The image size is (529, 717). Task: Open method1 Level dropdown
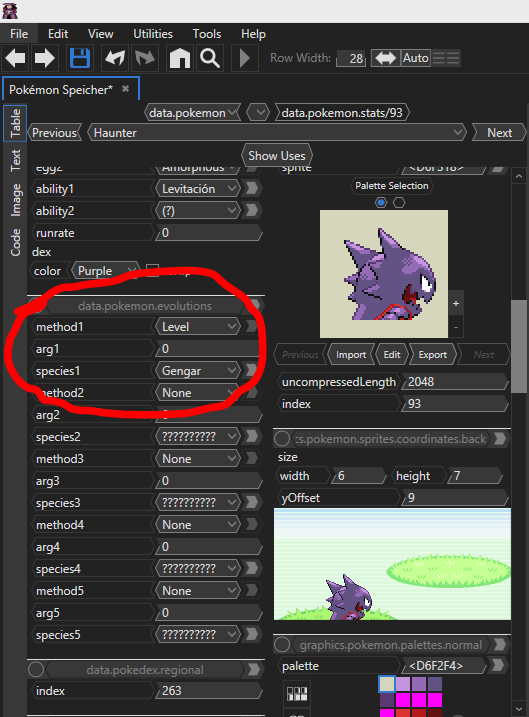(198, 326)
